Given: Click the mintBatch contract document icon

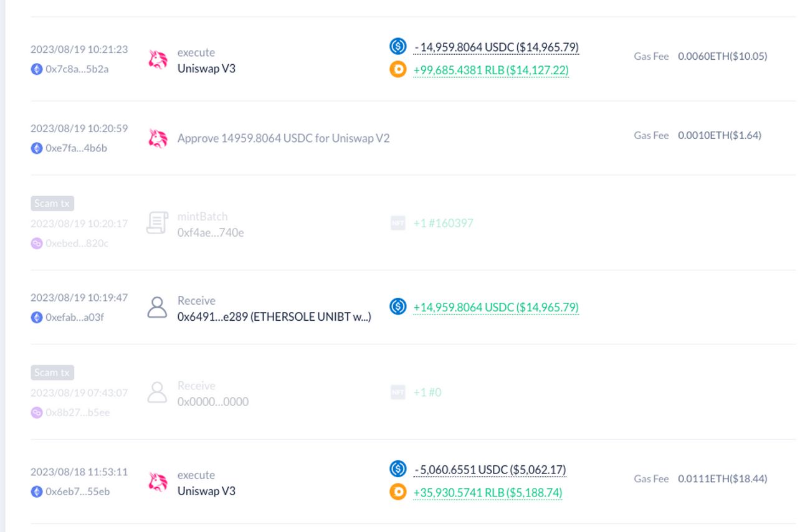Looking at the screenshot, I should (x=157, y=223).
